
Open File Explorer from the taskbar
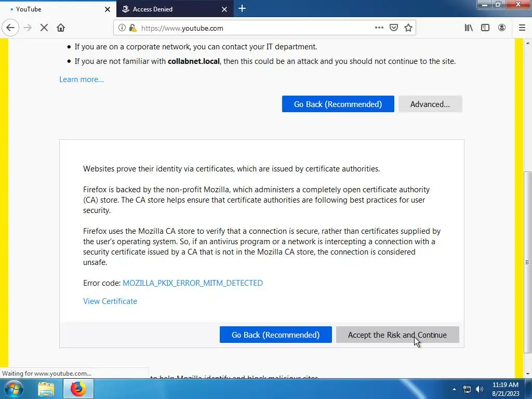(46, 389)
